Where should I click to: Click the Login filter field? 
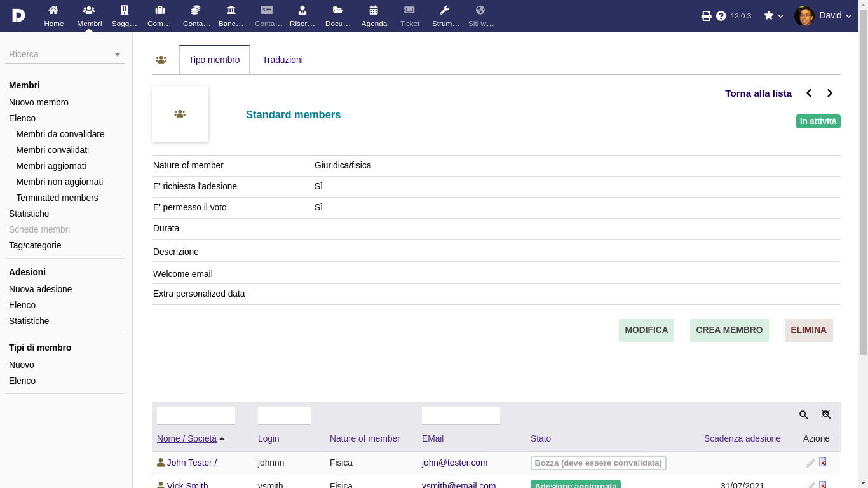(284, 416)
